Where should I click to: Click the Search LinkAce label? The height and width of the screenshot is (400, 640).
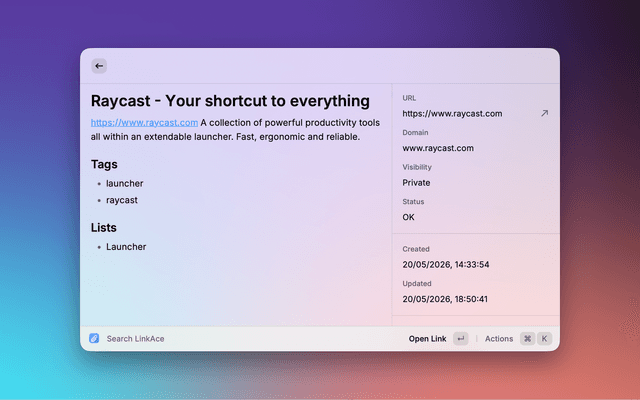(x=135, y=338)
